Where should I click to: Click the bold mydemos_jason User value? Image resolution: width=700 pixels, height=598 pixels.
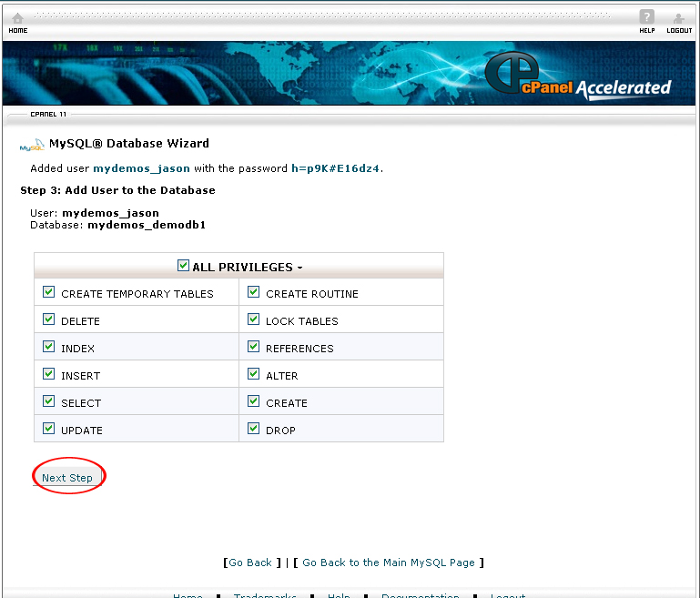[x=111, y=213]
